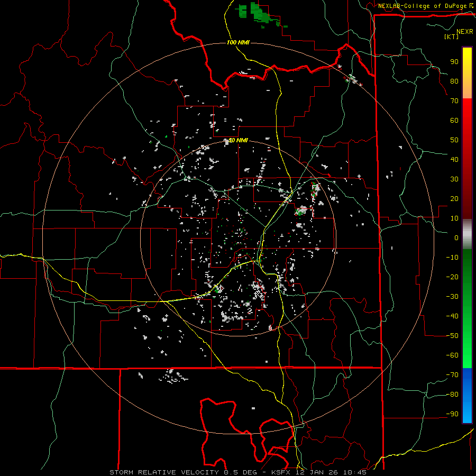Click the -60 value on velocity scale

(x=452, y=355)
